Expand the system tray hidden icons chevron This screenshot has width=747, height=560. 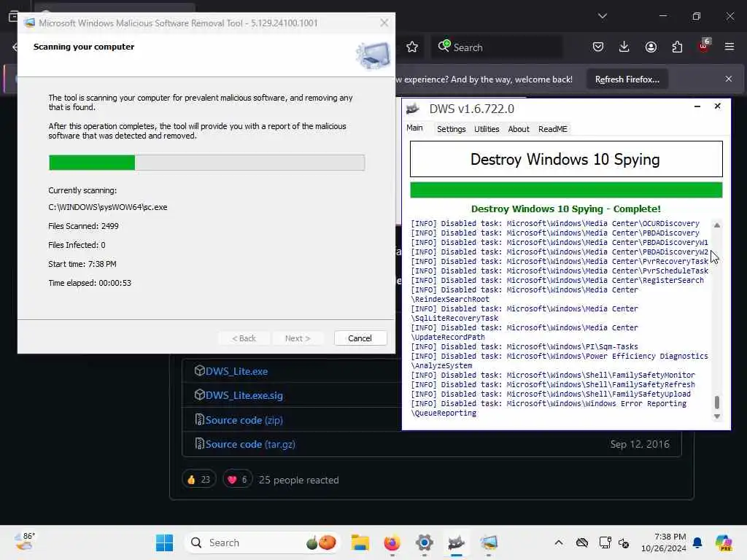click(x=559, y=542)
